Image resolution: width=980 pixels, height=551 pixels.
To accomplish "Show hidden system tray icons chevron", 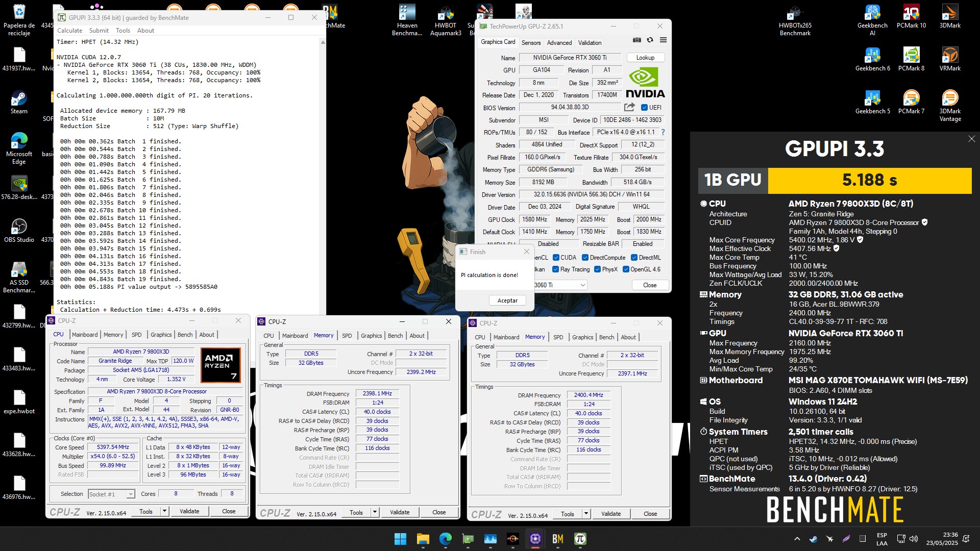I will (797, 539).
